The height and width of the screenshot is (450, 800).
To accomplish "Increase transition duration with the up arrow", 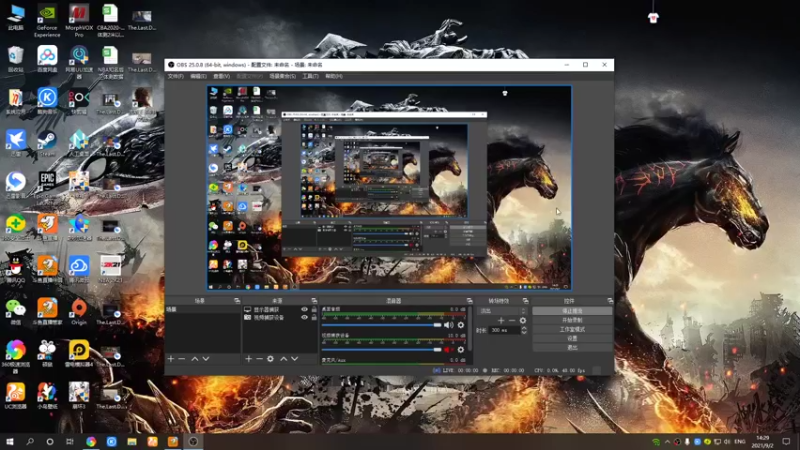I will click(523, 328).
